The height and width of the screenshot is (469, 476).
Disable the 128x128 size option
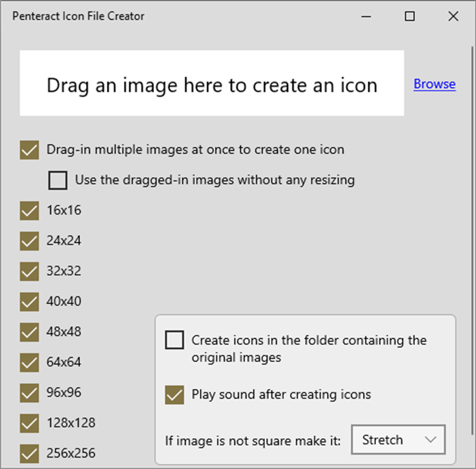tap(29, 423)
